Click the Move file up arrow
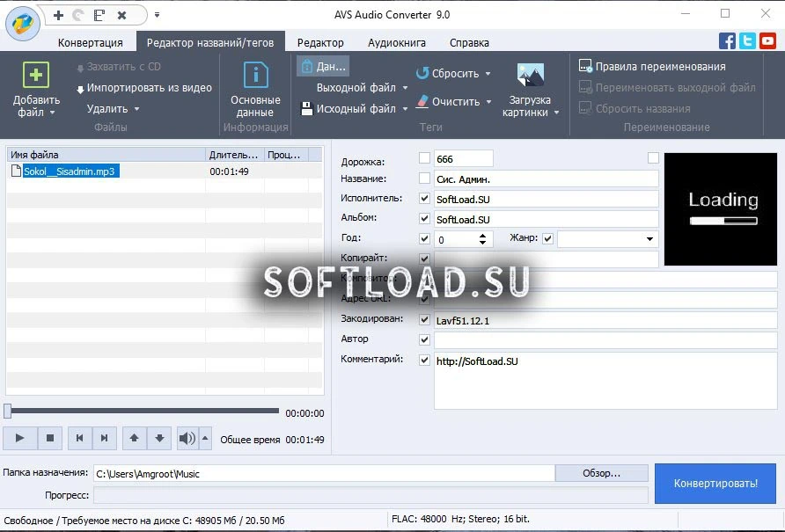This screenshot has height=532, width=785. pos(134,439)
